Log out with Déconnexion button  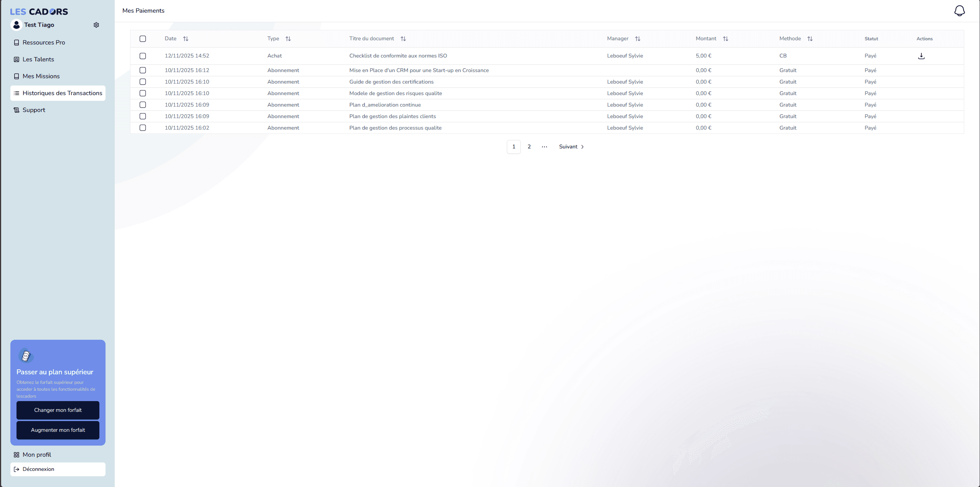pyautogui.click(x=58, y=469)
